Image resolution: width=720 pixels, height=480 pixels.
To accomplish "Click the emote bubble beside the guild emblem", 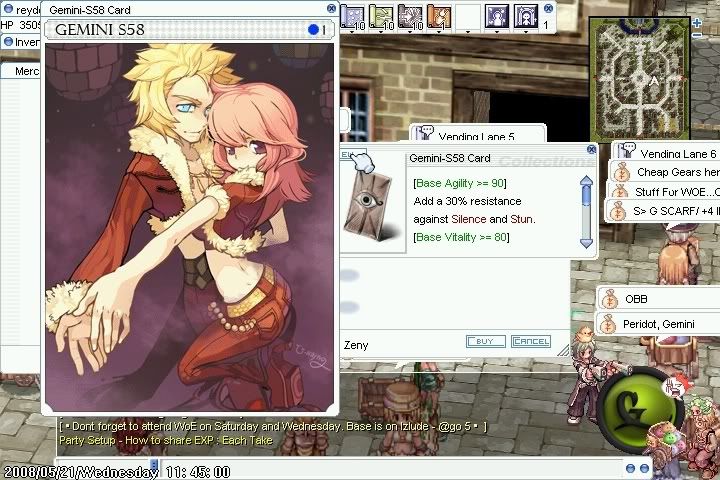I will click(x=675, y=387).
